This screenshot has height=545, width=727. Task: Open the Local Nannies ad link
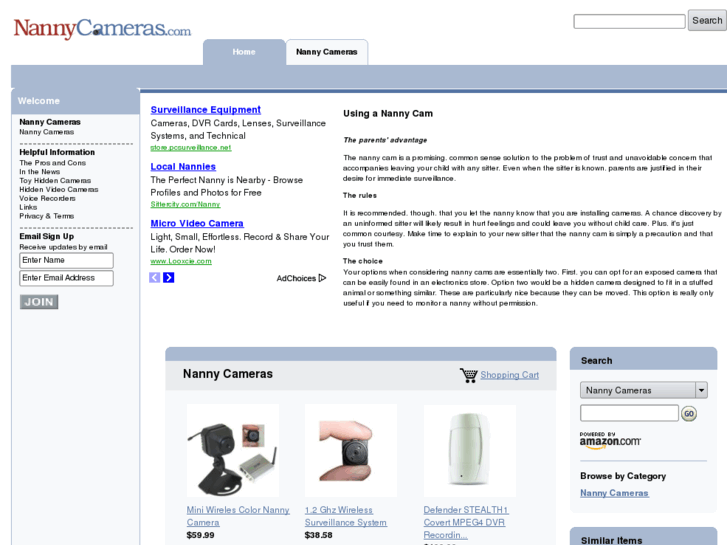click(183, 167)
